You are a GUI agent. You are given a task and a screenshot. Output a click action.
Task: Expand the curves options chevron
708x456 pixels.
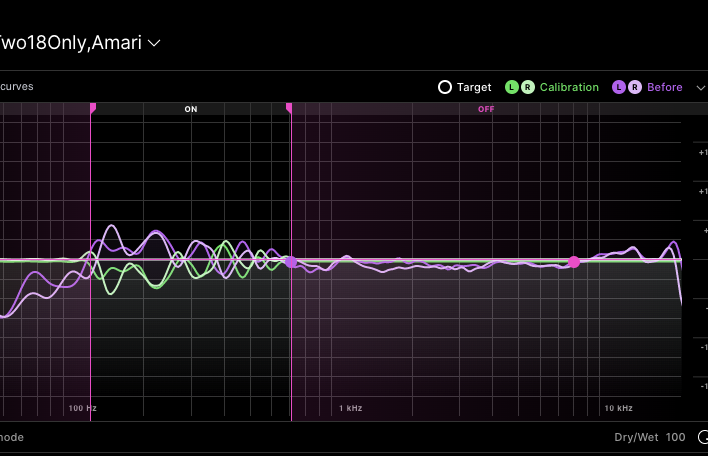click(701, 88)
